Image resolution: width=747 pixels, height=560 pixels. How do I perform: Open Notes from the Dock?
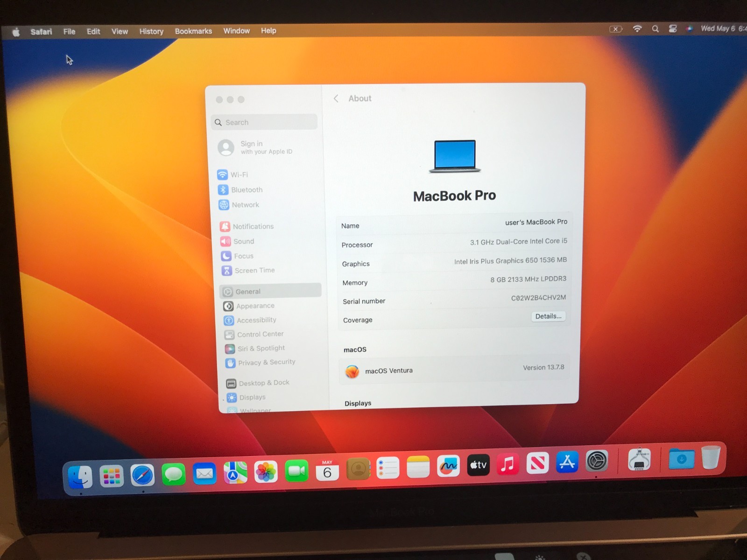[418, 467]
